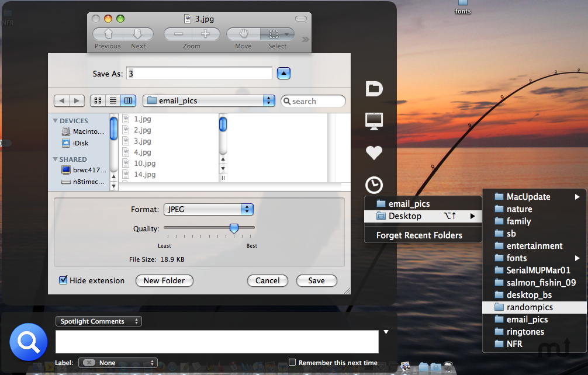588x375 pixels.
Task: Click the Zoom out minus button
Action: tap(178, 34)
